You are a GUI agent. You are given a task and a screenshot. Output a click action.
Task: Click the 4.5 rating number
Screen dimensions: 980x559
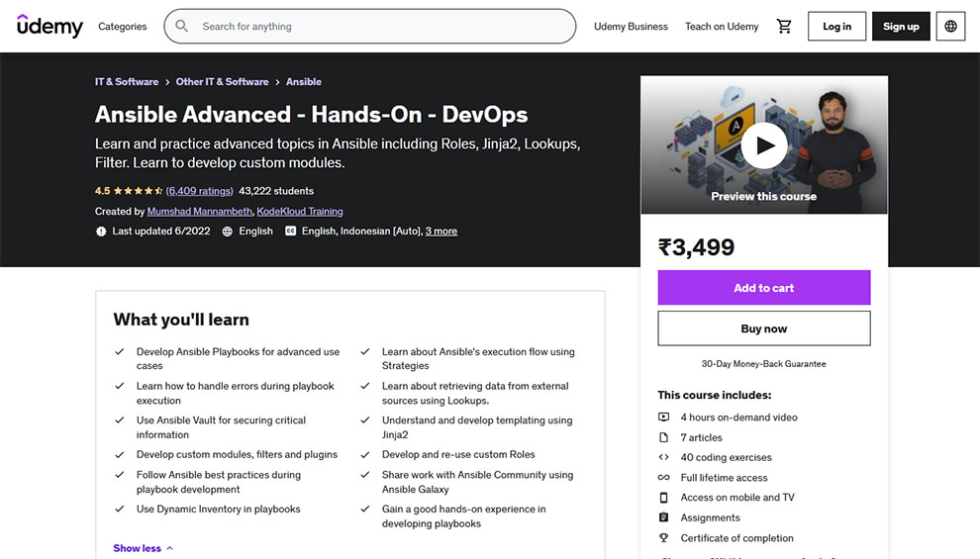[103, 191]
